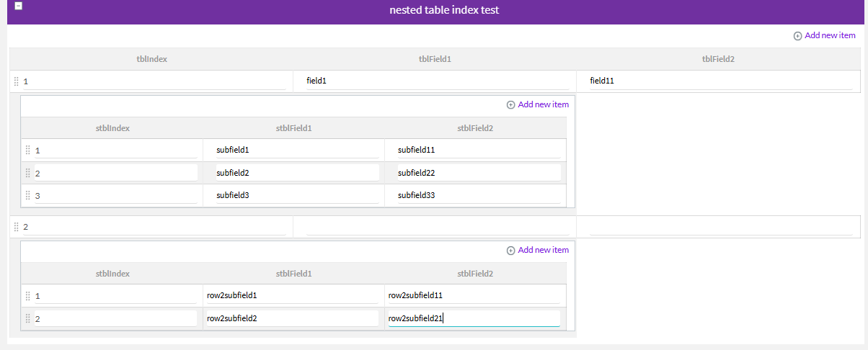868x350 pixels.
Task: Click the subfield22 input field
Action: click(x=478, y=173)
